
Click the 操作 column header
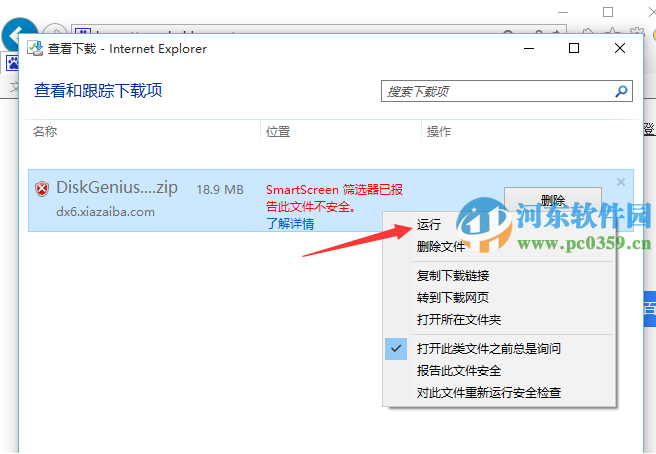click(x=439, y=132)
